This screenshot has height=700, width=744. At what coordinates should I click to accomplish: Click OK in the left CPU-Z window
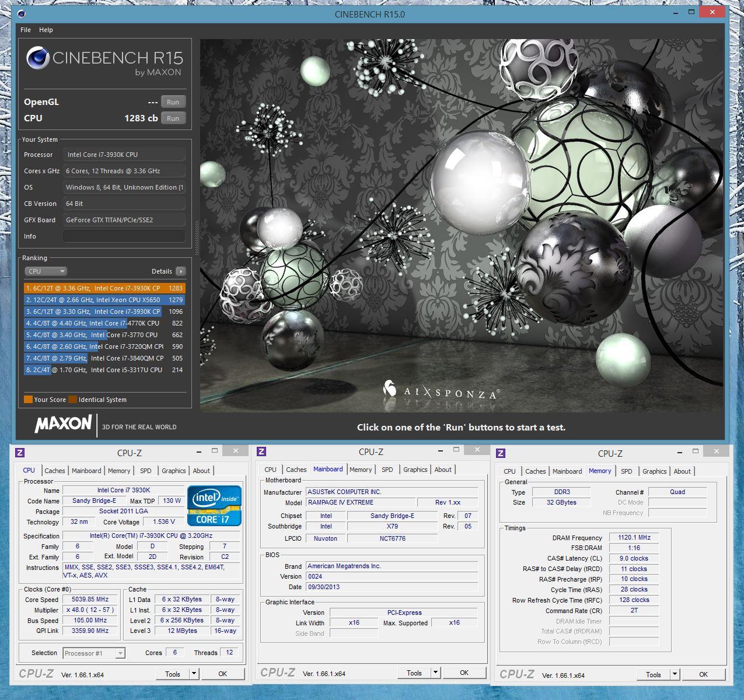(x=223, y=674)
